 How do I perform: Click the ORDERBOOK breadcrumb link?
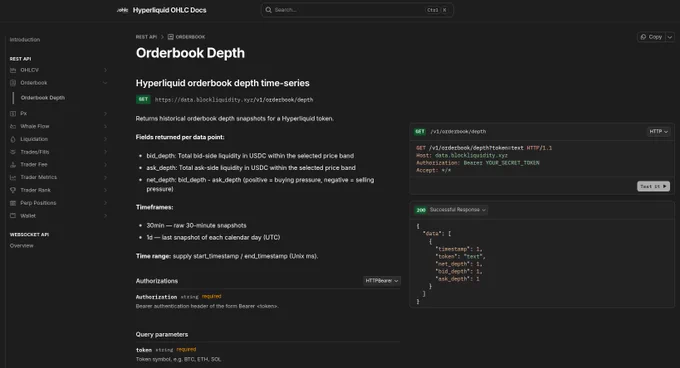[x=190, y=37]
